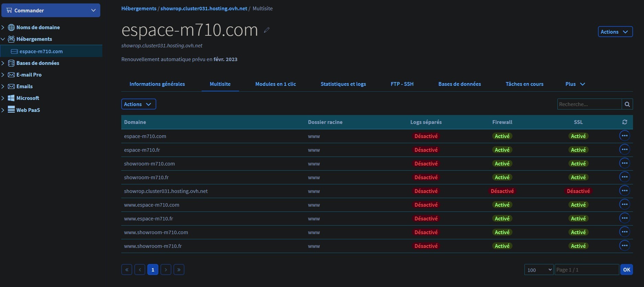Go to the previous page of results
Image resolution: width=644 pixels, height=287 pixels.
(x=140, y=269)
